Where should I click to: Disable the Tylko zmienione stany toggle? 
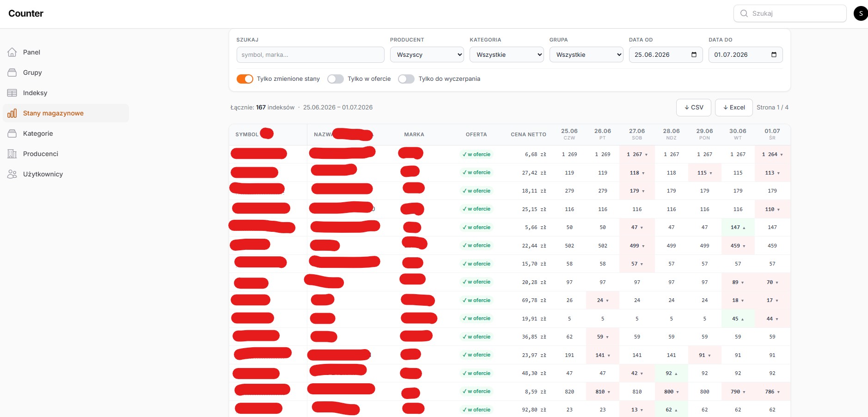[x=245, y=79]
